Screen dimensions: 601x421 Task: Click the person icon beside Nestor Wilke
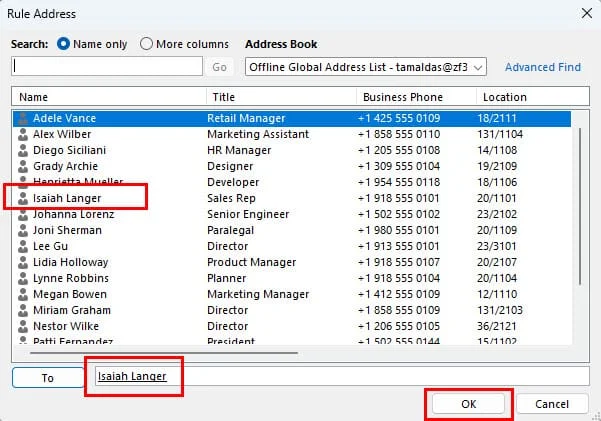pos(23,326)
